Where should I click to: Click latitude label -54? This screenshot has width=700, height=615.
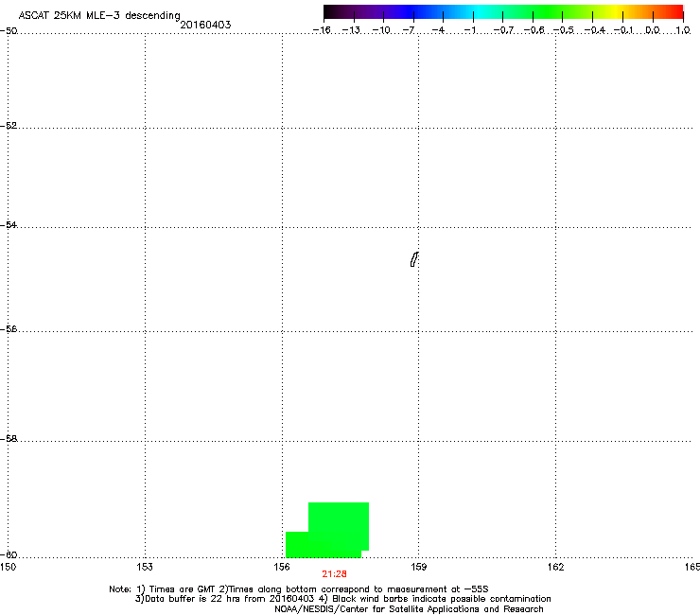point(9,224)
